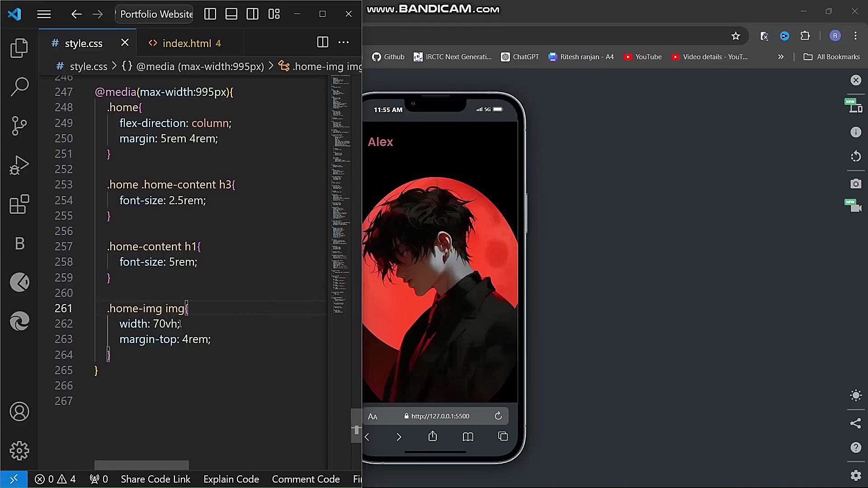Open the All Bookmarks folder
The image size is (868, 488).
coord(831,57)
